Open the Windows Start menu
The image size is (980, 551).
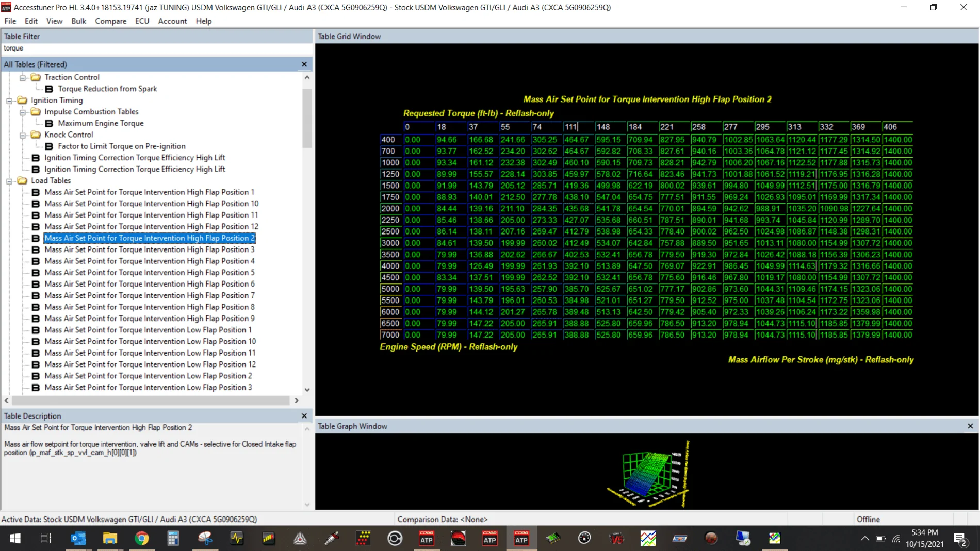point(15,539)
